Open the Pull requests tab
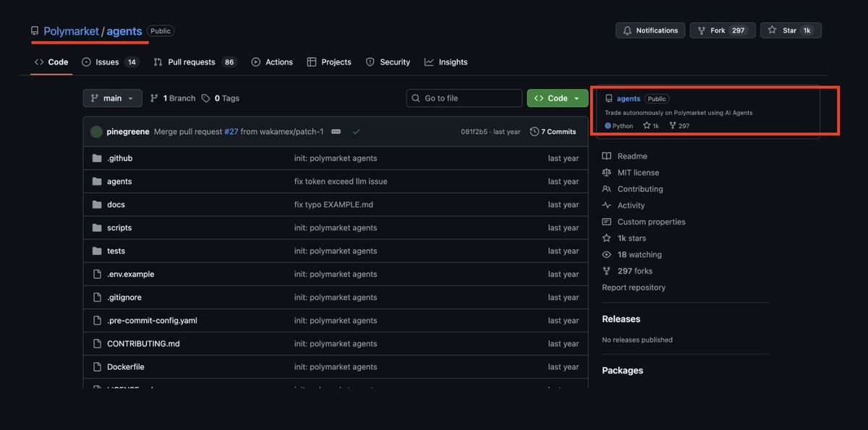Image resolution: width=868 pixels, height=430 pixels. pos(195,62)
